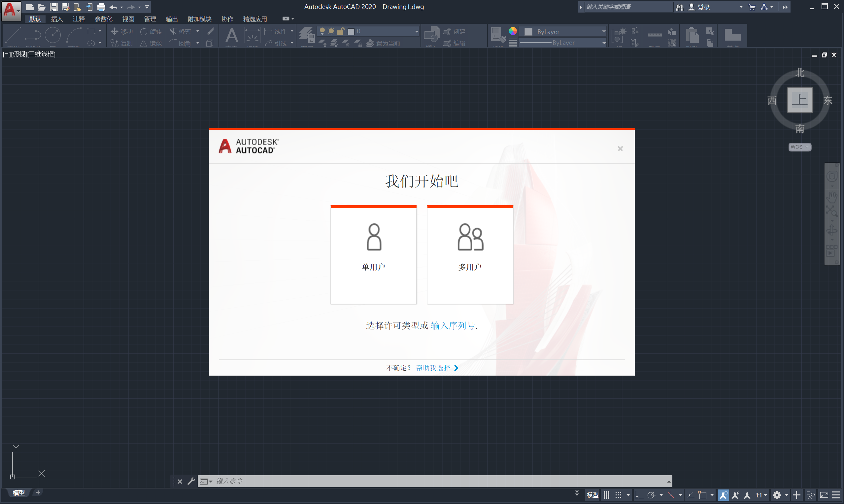This screenshot has height=504, width=844.
Task: Toggle 2D object snap square icon
Action: pos(702,495)
